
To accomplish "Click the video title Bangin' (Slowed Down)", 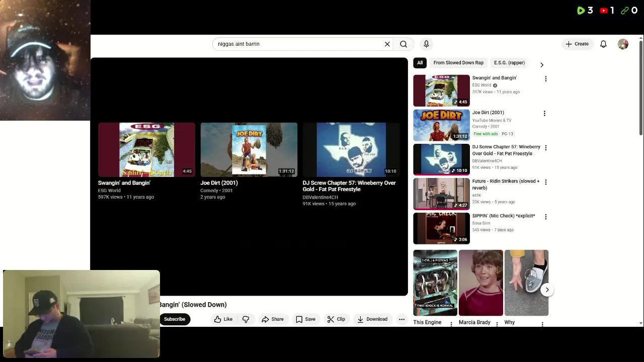I will pyautogui.click(x=193, y=305).
